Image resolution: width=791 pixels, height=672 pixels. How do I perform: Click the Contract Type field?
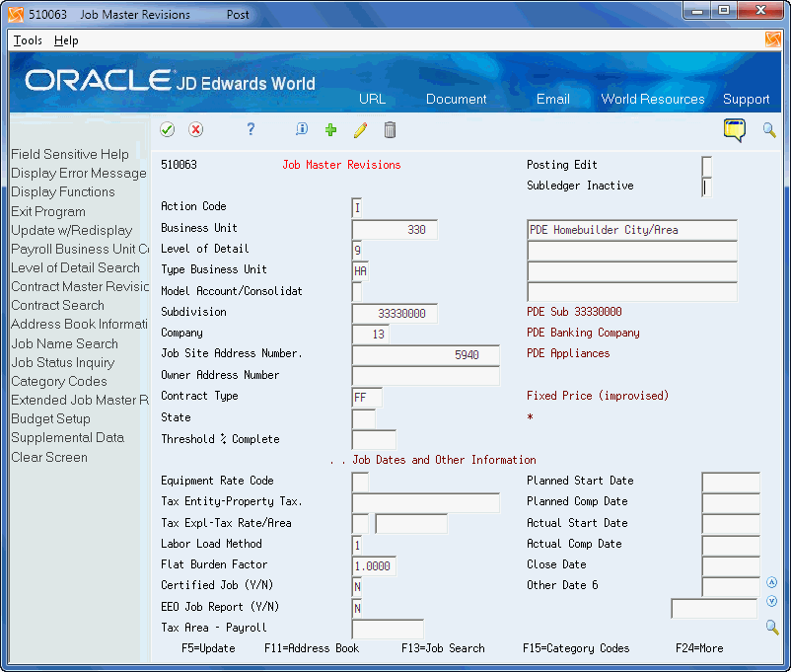[367, 398]
